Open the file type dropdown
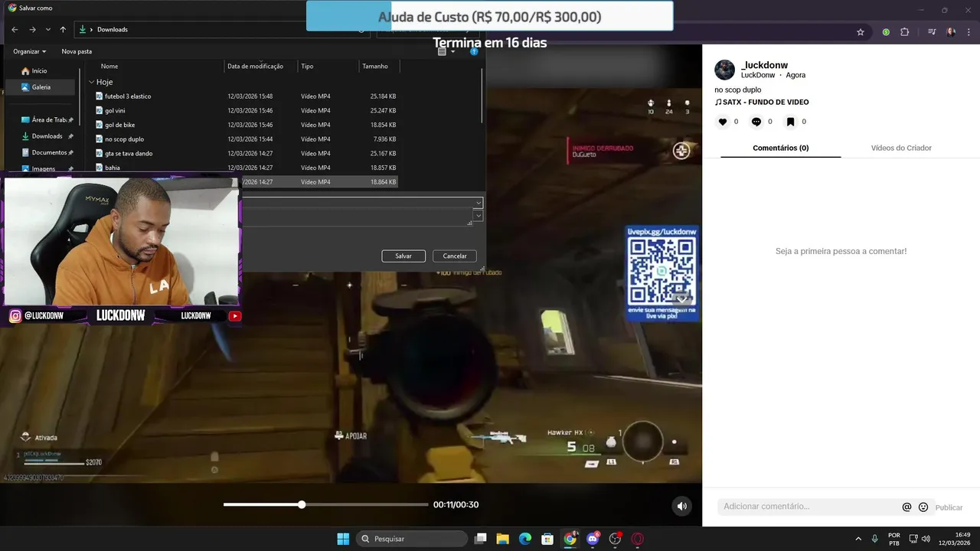This screenshot has height=551, width=980. [x=479, y=217]
